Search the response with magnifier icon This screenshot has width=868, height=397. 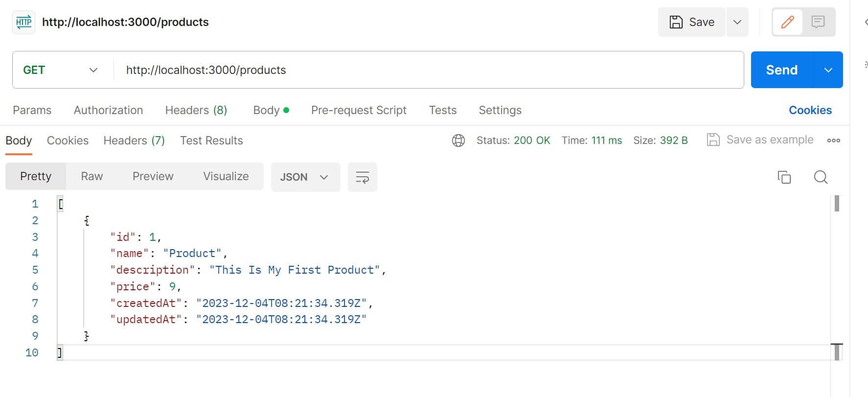tap(821, 177)
